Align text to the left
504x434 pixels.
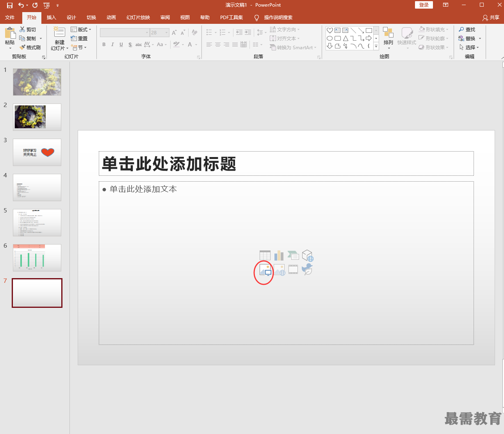[209, 45]
